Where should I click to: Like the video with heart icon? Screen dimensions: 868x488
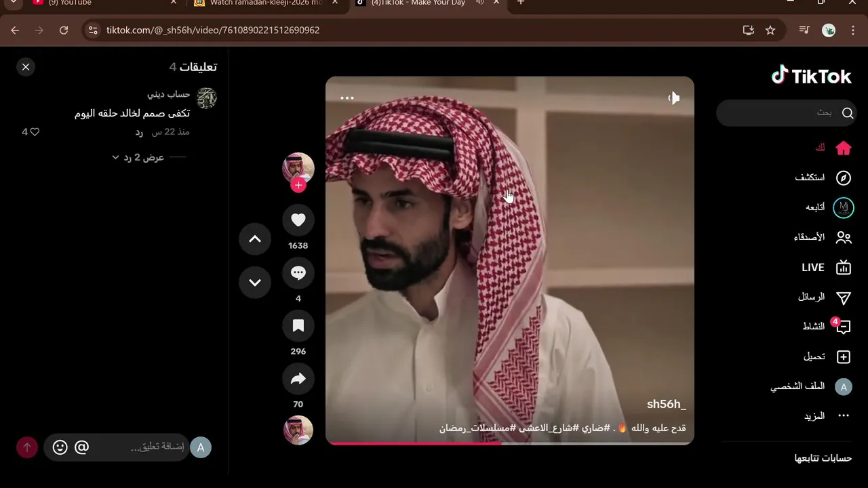point(298,220)
